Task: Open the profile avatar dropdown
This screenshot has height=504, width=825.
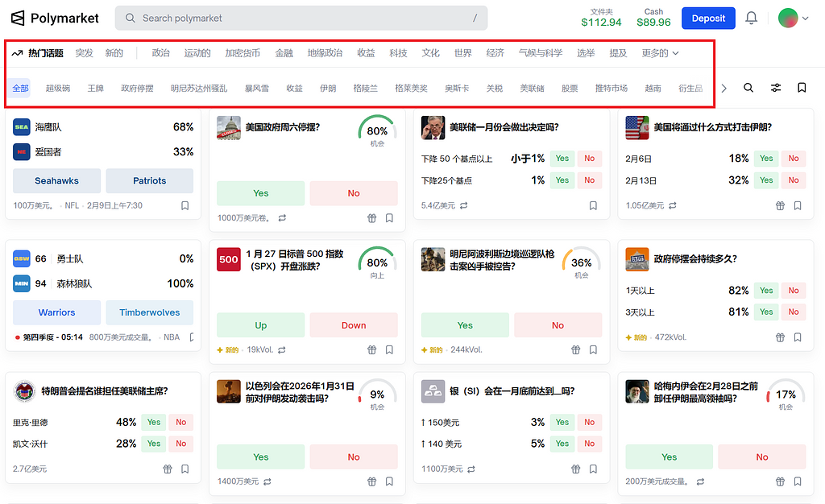Action: pos(794,18)
